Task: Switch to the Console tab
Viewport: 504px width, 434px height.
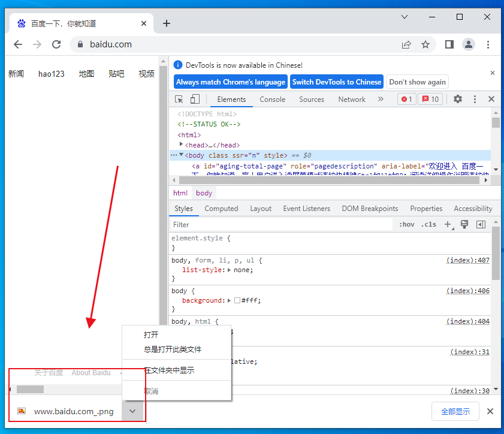Action: coord(273,100)
